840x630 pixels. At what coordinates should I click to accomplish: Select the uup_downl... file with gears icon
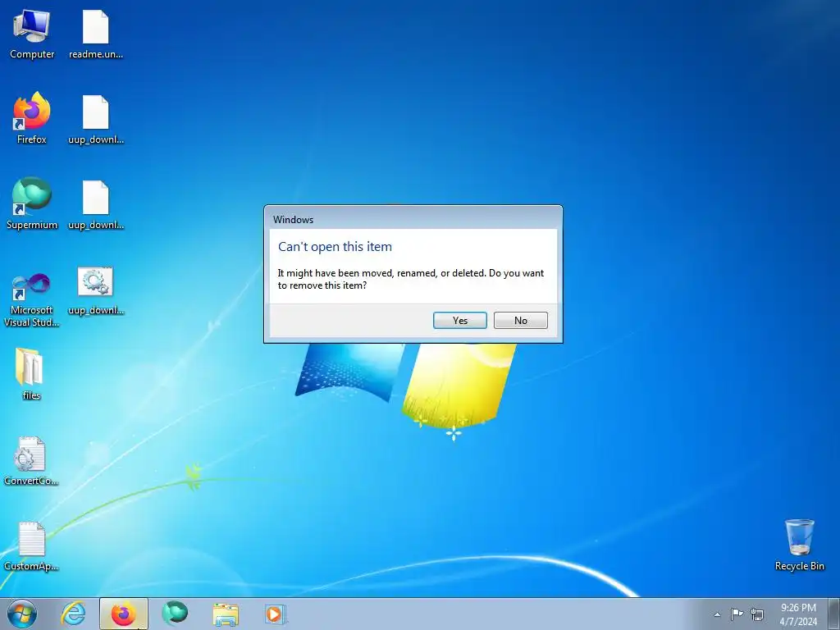tap(96, 291)
